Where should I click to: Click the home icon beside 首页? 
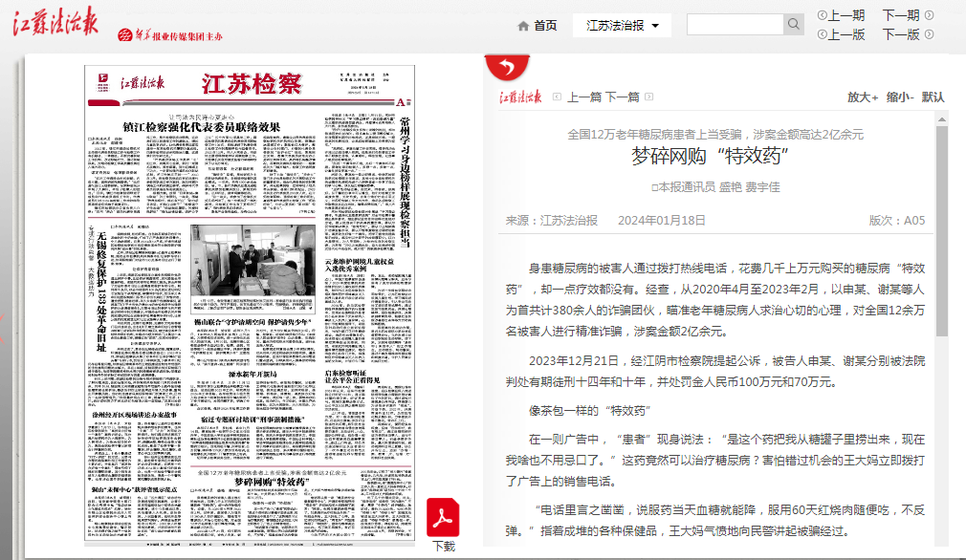click(x=523, y=26)
